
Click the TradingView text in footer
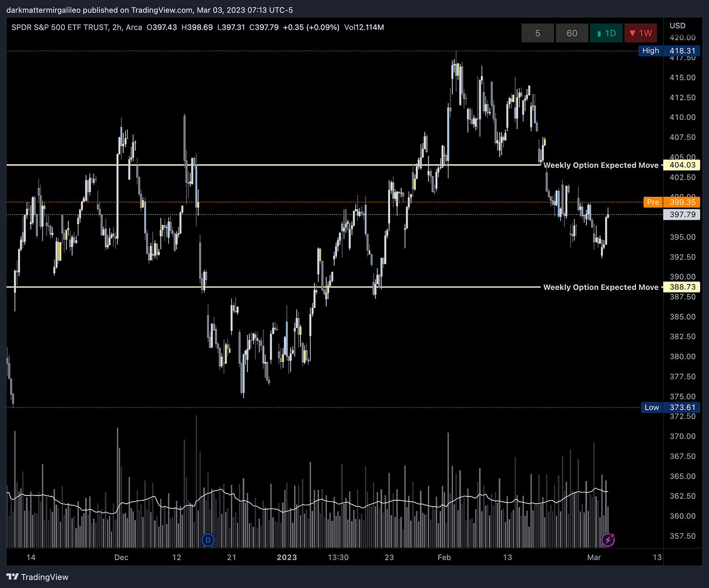click(x=45, y=577)
